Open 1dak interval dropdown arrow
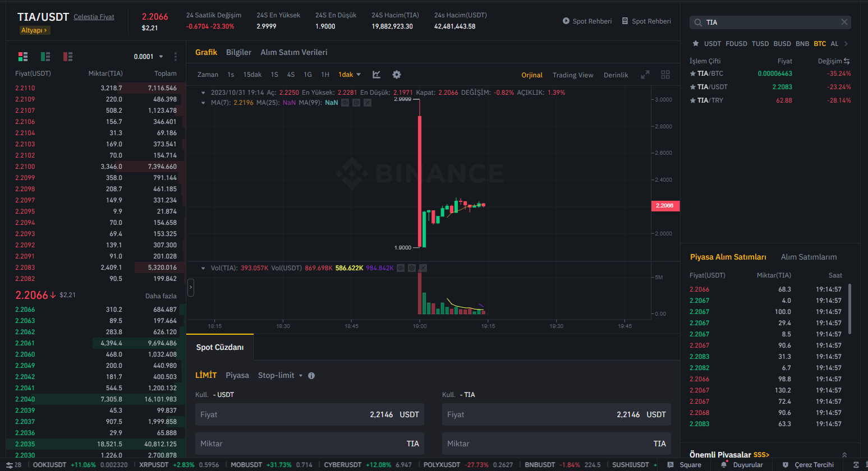The height and width of the screenshot is (471, 868). (x=359, y=75)
